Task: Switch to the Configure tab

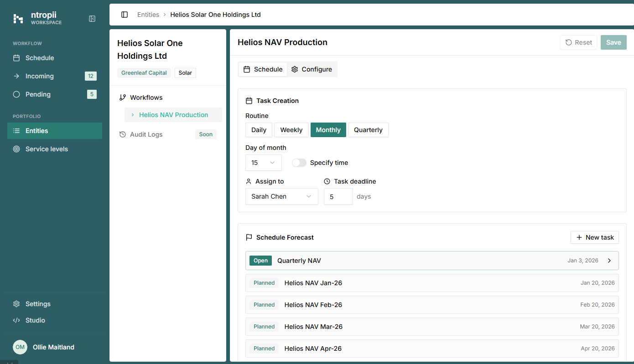Action: click(x=312, y=69)
